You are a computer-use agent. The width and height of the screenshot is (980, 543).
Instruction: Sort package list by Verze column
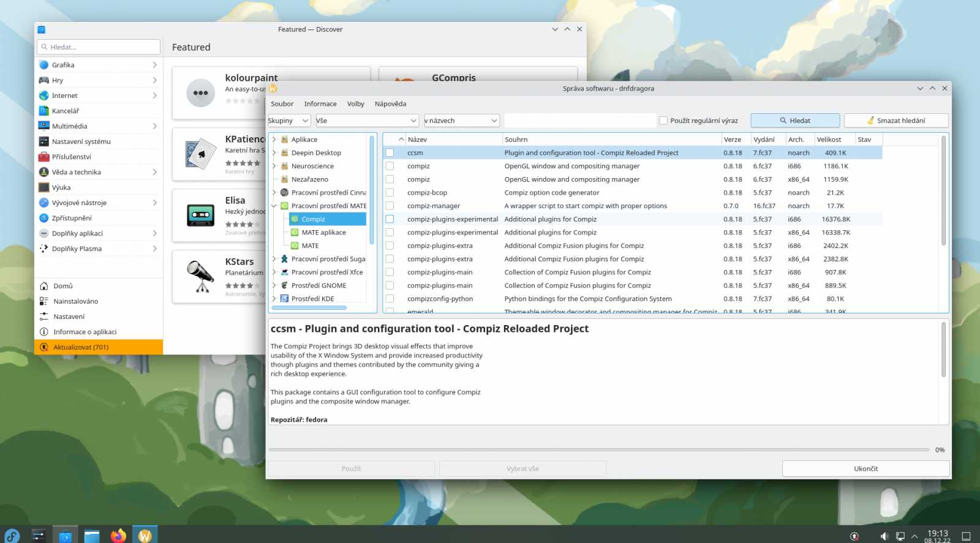[x=736, y=140]
